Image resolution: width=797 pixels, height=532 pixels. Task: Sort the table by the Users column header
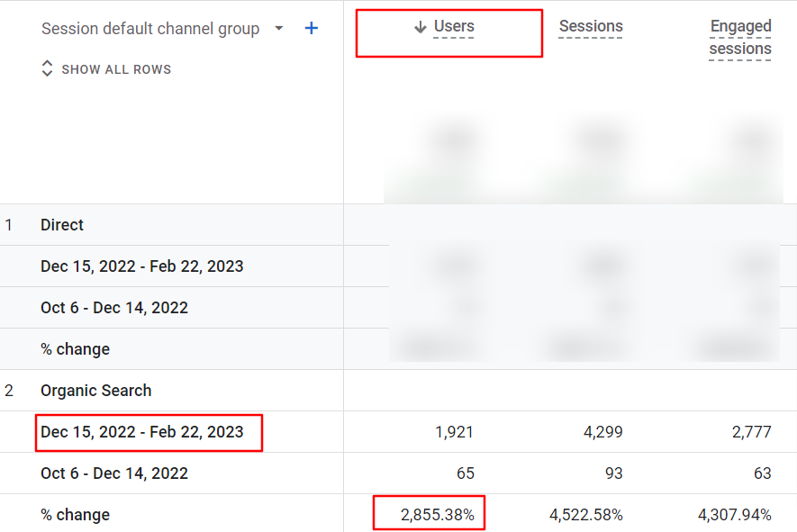coord(454,27)
